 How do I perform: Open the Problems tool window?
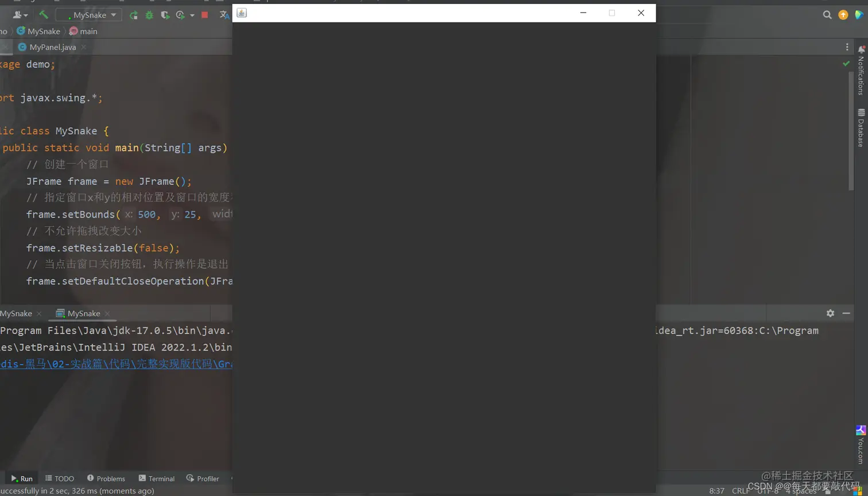(x=106, y=478)
